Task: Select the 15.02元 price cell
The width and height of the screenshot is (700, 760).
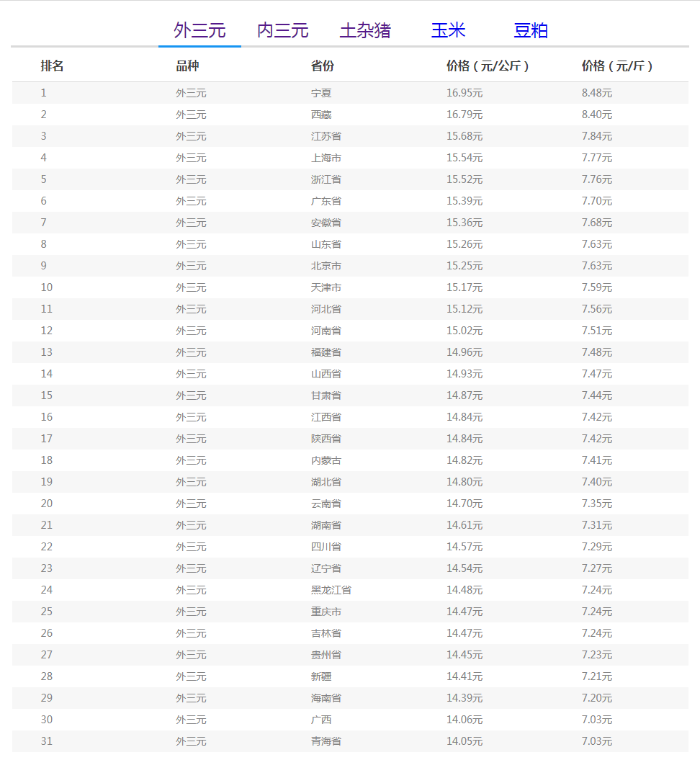Action: 465,331
